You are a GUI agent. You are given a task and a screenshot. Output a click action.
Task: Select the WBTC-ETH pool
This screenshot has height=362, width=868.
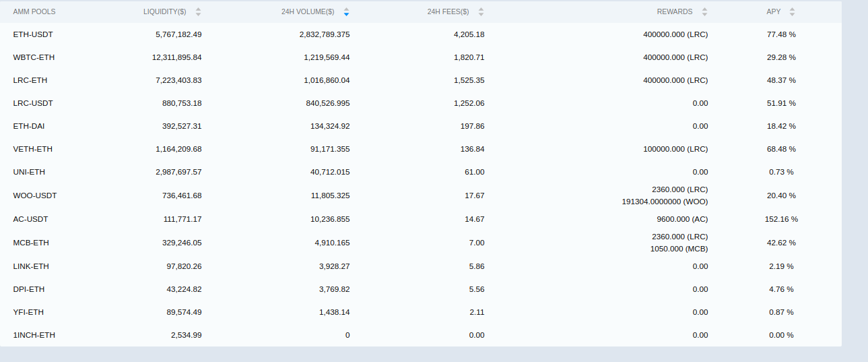point(34,57)
